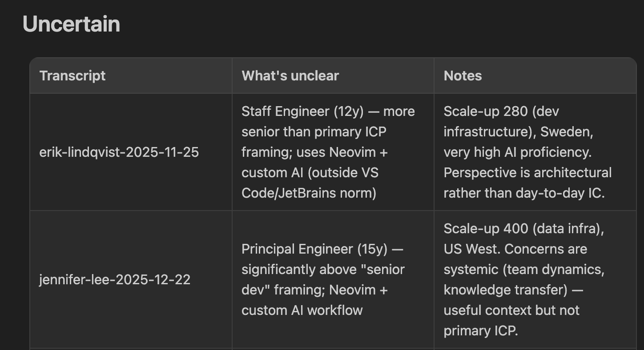The image size is (644, 350).
Task: Click the 'significantly above "senior' text line
Action: pyautogui.click(x=323, y=269)
